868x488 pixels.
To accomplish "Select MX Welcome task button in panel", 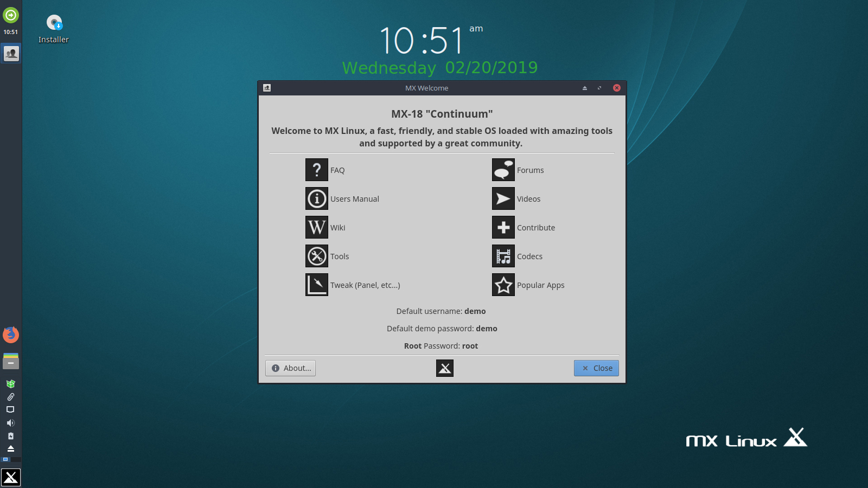I will coord(11,53).
